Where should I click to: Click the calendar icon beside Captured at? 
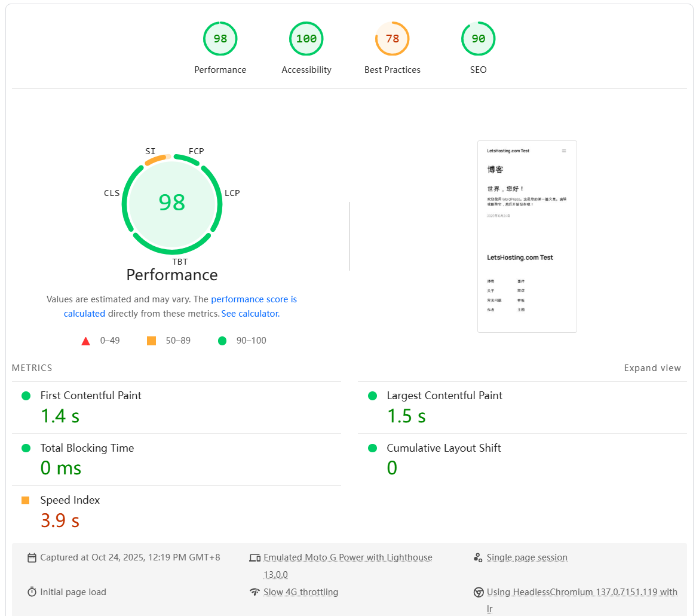pyautogui.click(x=32, y=557)
